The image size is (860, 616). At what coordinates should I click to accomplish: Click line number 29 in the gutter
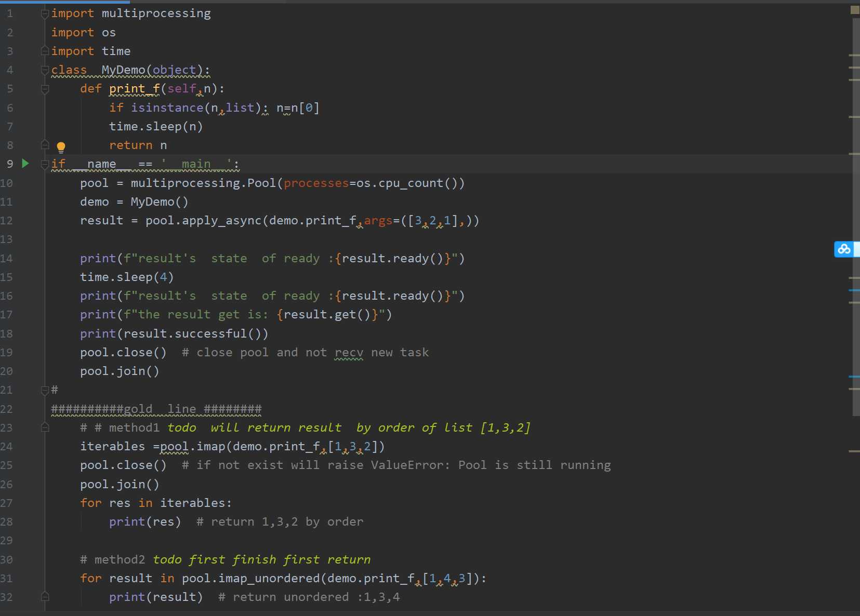pos(7,541)
